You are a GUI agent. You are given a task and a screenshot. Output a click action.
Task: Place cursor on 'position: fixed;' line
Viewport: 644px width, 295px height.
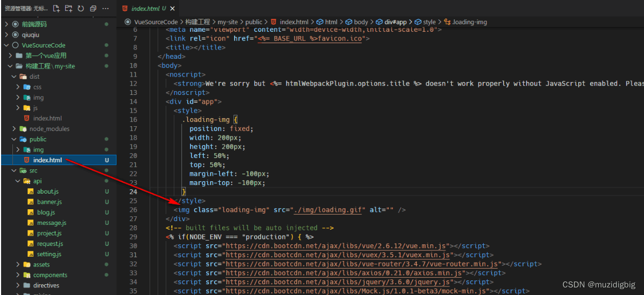coord(221,128)
